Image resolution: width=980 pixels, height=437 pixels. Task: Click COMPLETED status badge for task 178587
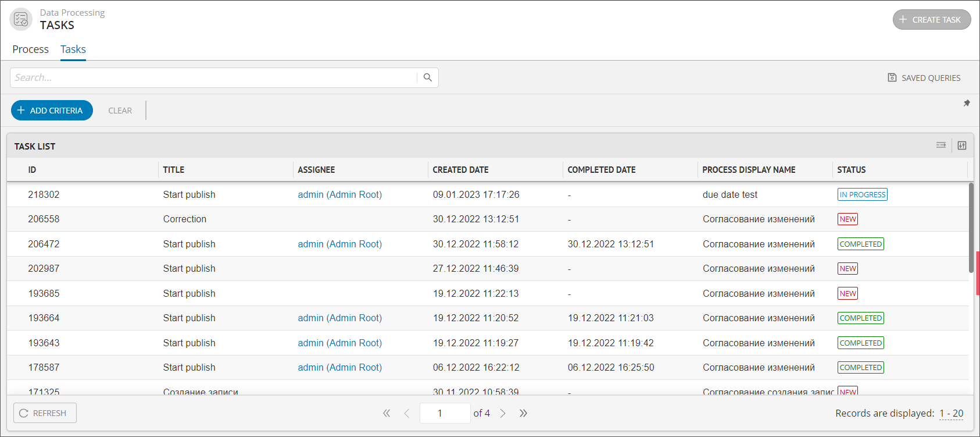point(861,367)
